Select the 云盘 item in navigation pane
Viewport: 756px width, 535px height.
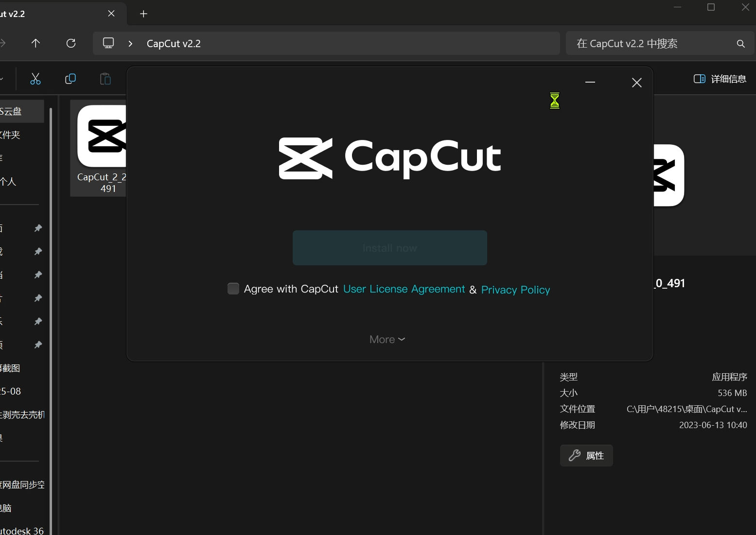[x=21, y=111]
